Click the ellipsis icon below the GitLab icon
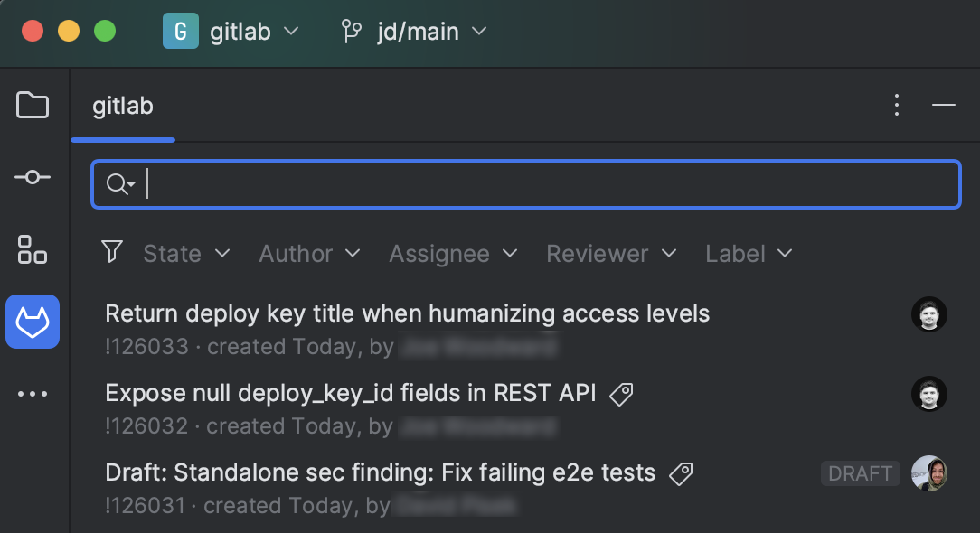This screenshot has width=980, height=533. point(33,393)
